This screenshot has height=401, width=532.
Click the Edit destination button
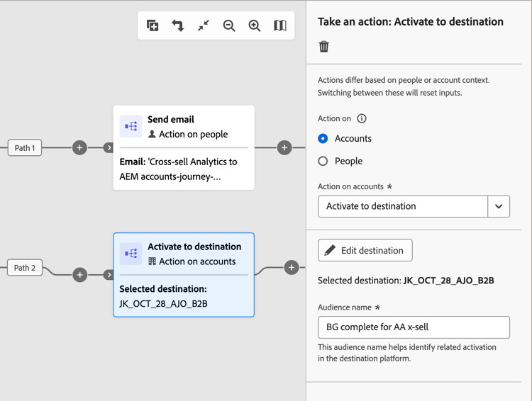click(365, 250)
